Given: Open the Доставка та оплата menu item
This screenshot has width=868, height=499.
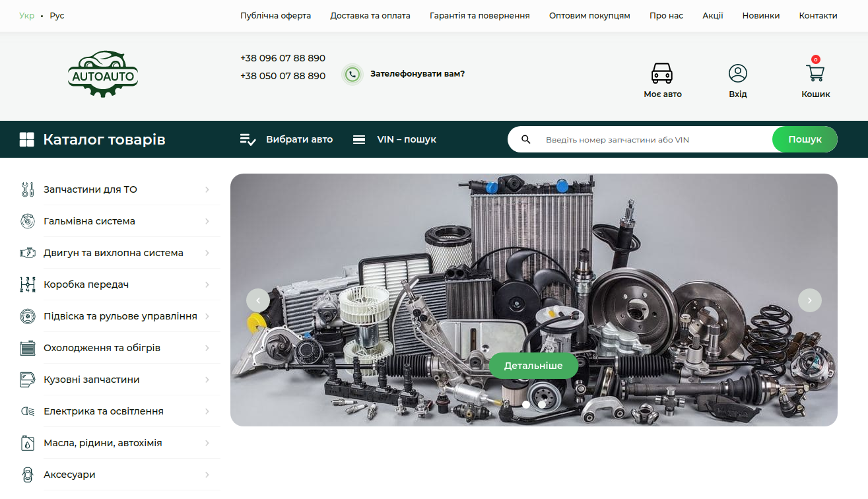Looking at the screenshot, I should 370,15.
